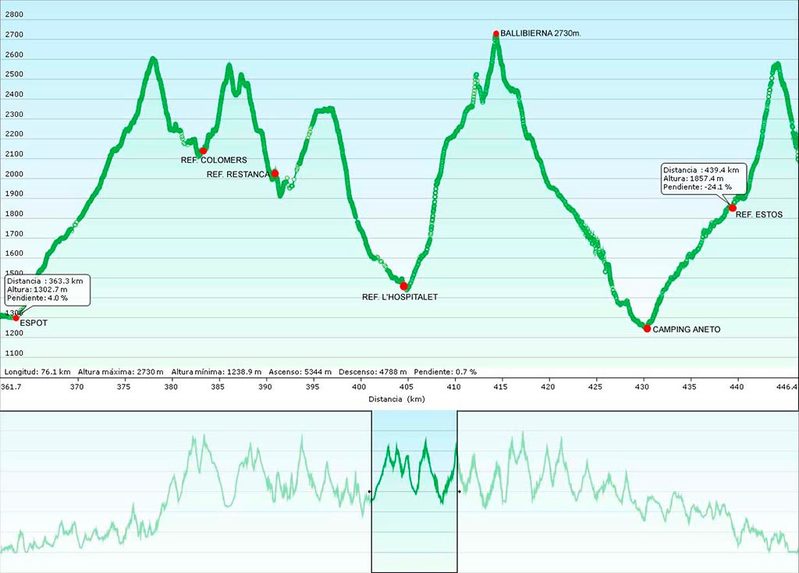The width and height of the screenshot is (799, 573).
Task: Click the REF. ESTOS red marker
Action: (732, 208)
